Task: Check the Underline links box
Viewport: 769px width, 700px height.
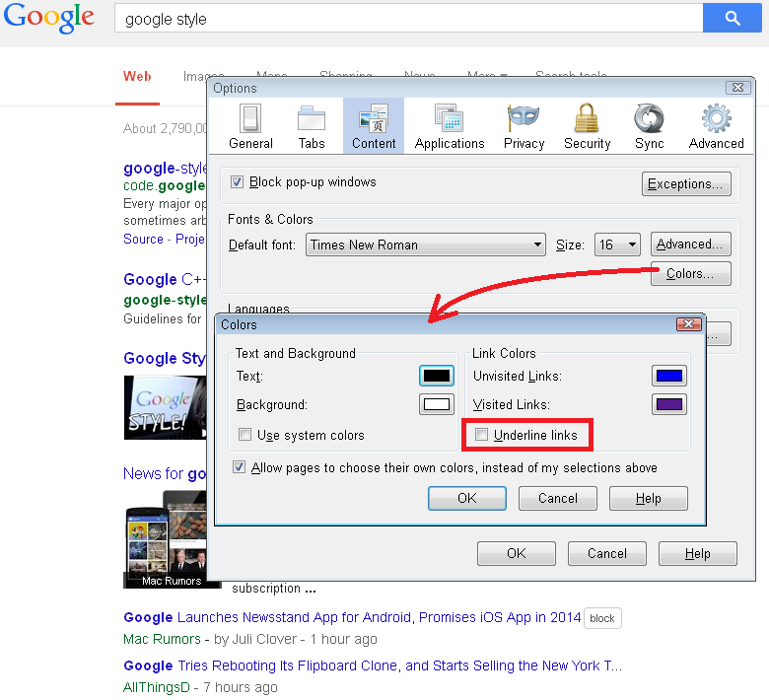Action: tap(481, 435)
